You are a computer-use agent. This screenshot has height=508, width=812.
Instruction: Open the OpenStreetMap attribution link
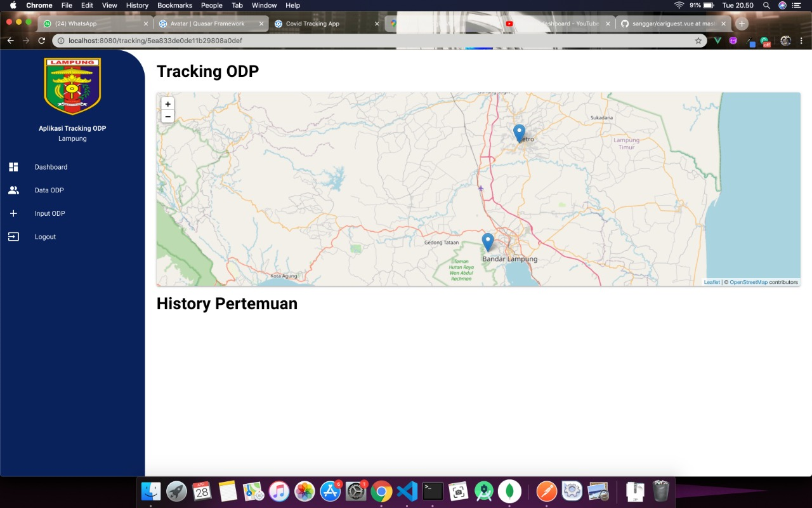coord(749,282)
